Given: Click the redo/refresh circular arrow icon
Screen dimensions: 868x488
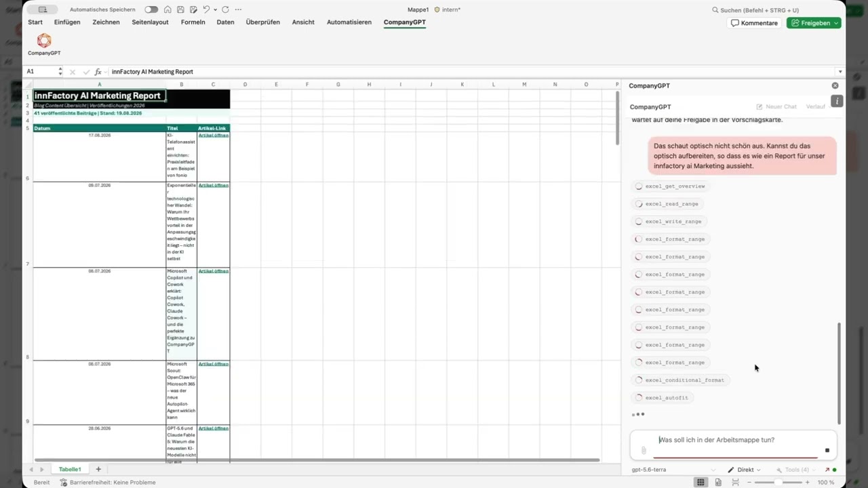Looking at the screenshot, I should click(225, 9).
